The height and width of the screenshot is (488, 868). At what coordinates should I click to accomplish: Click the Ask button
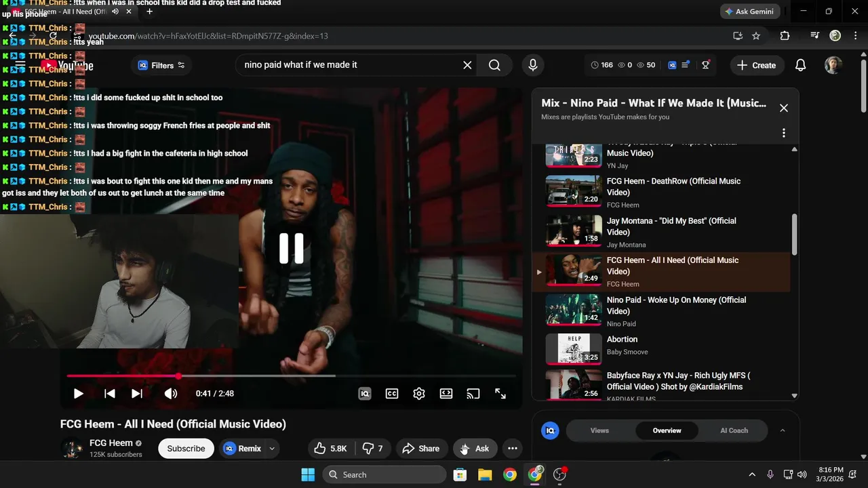pyautogui.click(x=475, y=449)
